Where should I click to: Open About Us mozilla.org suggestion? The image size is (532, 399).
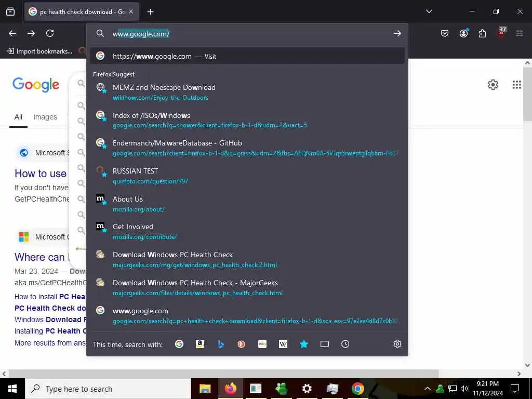point(247,204)
